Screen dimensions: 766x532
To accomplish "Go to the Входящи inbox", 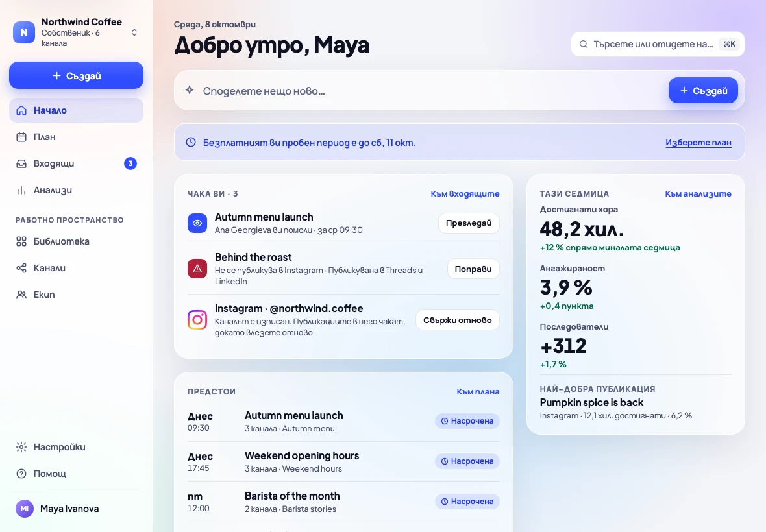I will 76,163.
